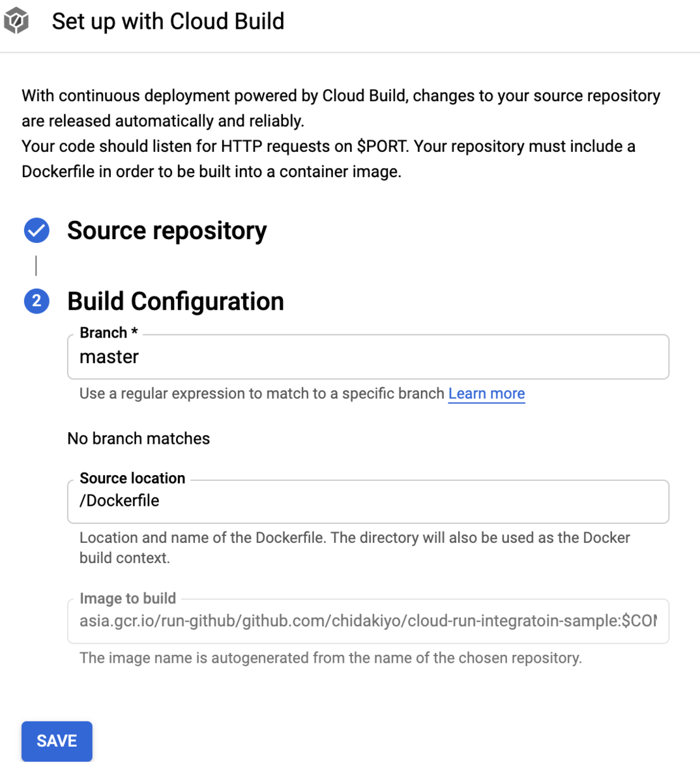The width and height of the screenshot is (700, 782).
Task: Open the Learn more link about branch regex
Action: 486,394
